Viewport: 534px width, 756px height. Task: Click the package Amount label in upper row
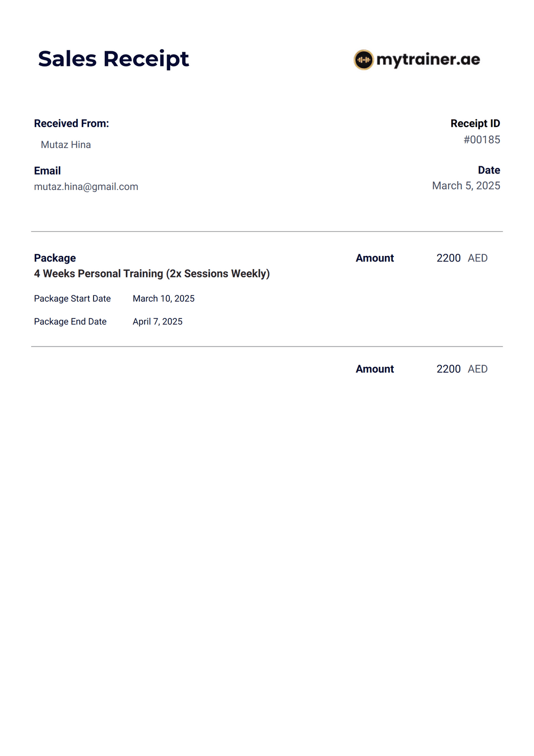(375, 258)
